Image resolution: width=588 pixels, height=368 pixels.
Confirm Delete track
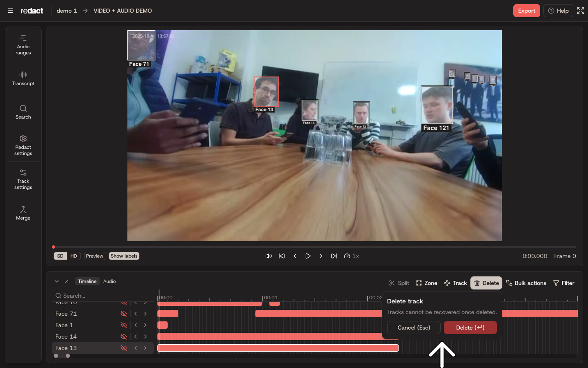tap(470, 328)
